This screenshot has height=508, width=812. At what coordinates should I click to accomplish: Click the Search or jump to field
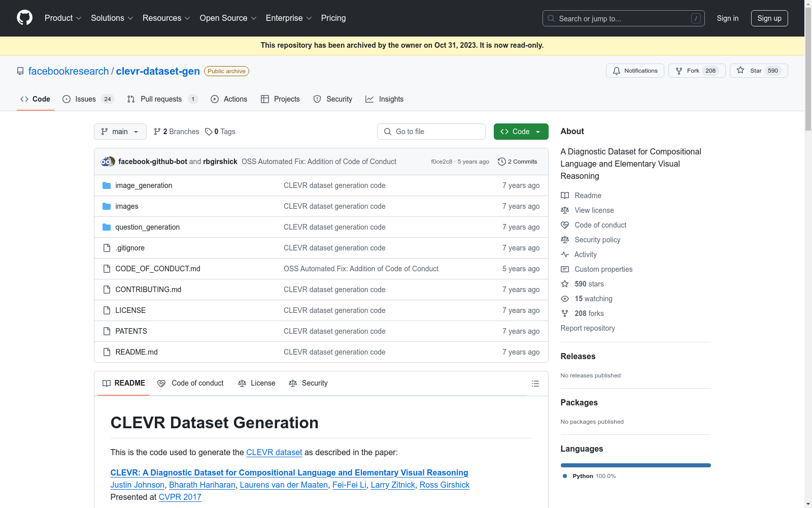[x=624, y=18]
